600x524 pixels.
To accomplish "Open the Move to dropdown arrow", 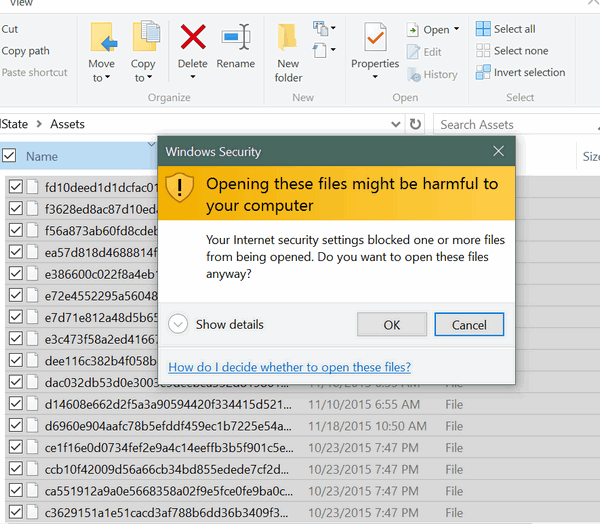I will coord(108,77).
